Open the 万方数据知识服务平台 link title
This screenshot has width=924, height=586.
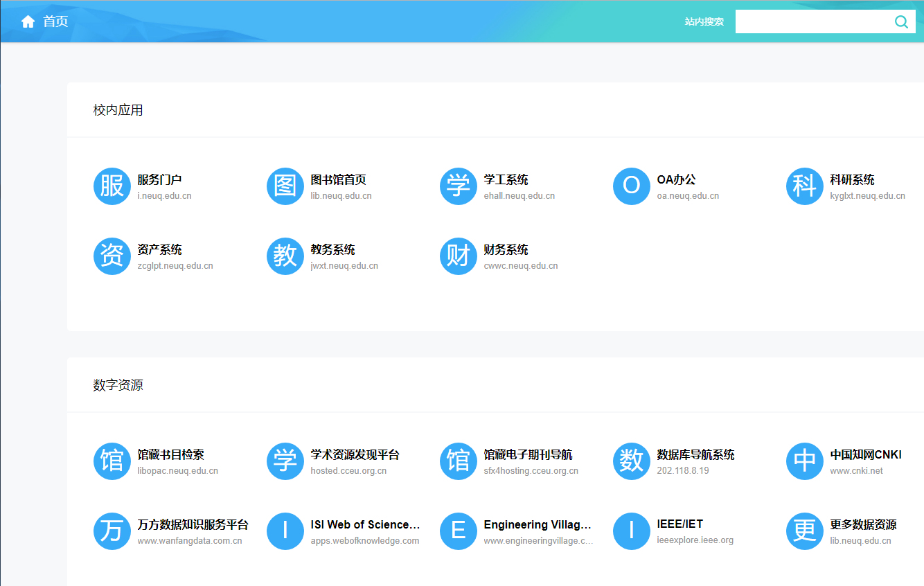(x=193, y=525)
